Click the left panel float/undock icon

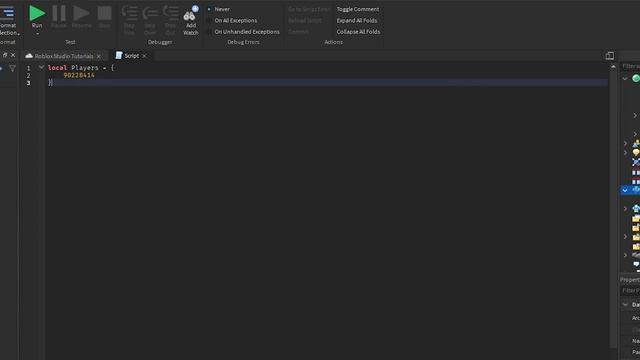[5, 55]
